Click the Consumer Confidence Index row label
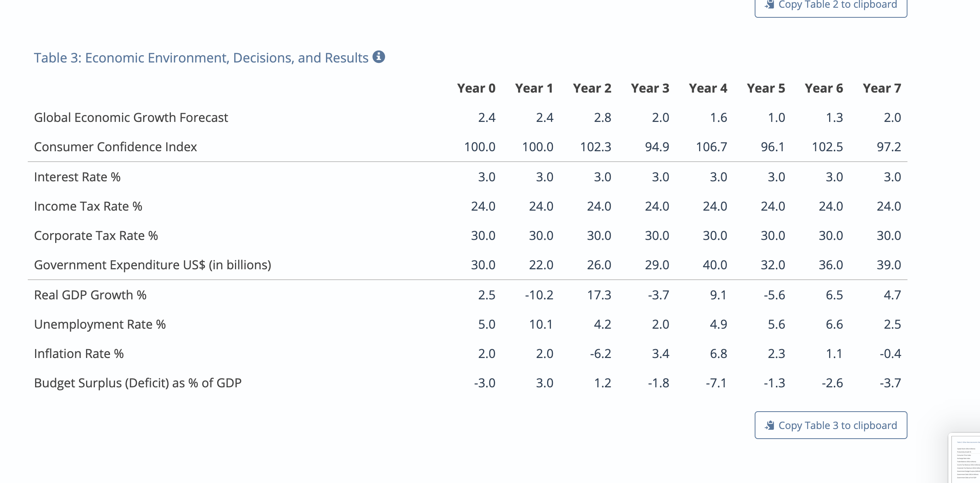Image resolution: width=980 pixels, height=483 pixels. pos(115,147)
